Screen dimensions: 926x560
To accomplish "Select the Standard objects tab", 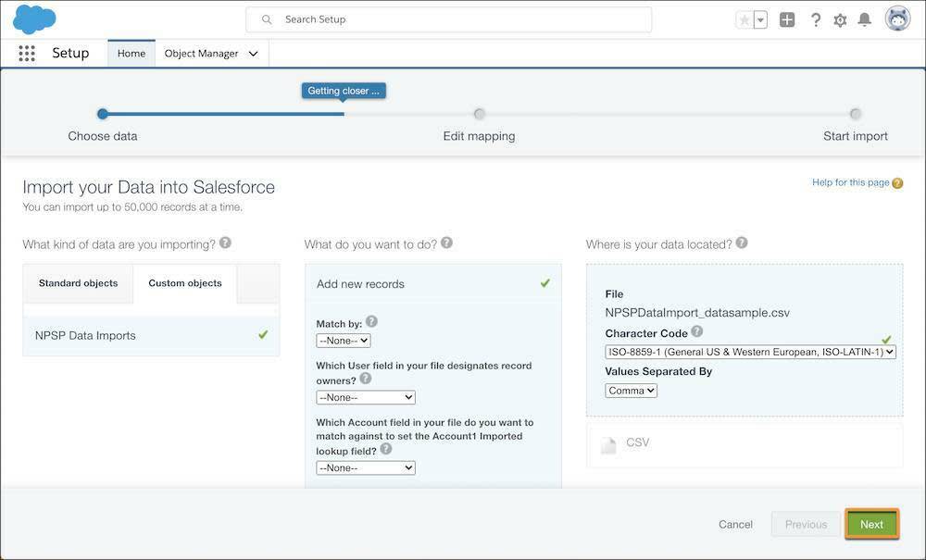I will (78, 283).
